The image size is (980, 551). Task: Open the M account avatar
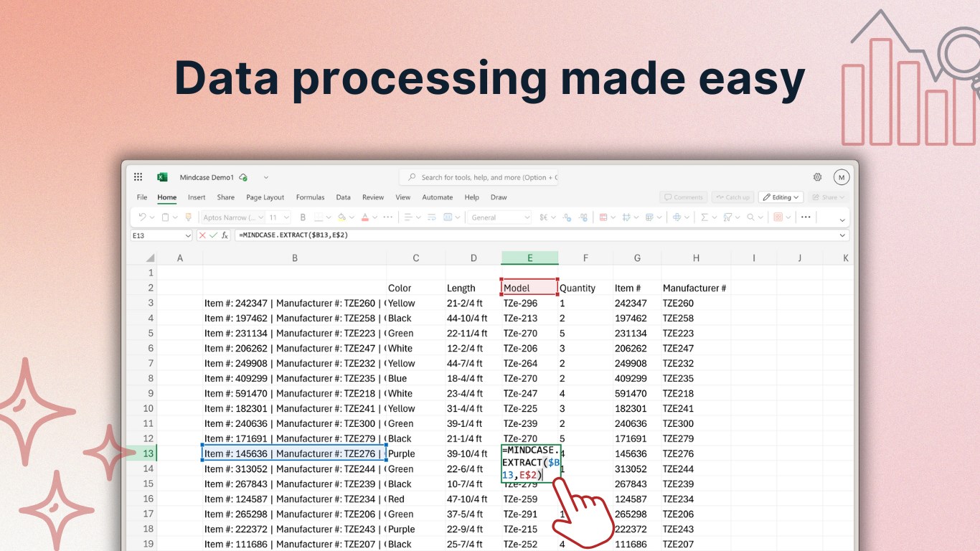[841, 177]
